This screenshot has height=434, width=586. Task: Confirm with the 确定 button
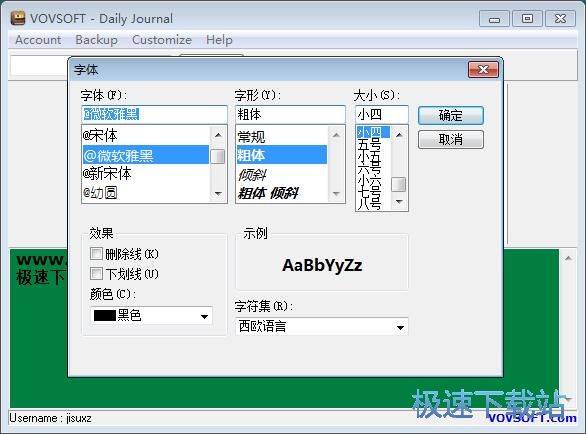point(451,116)
